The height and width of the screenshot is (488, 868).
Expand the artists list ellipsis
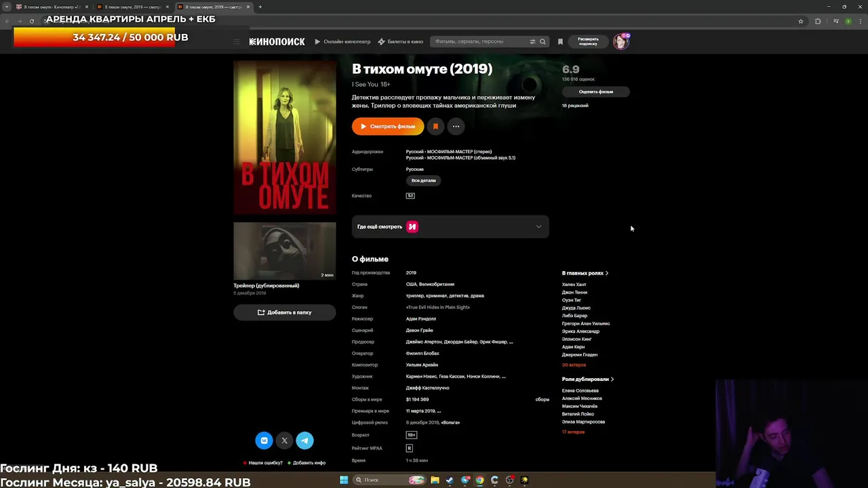(503, 377)
